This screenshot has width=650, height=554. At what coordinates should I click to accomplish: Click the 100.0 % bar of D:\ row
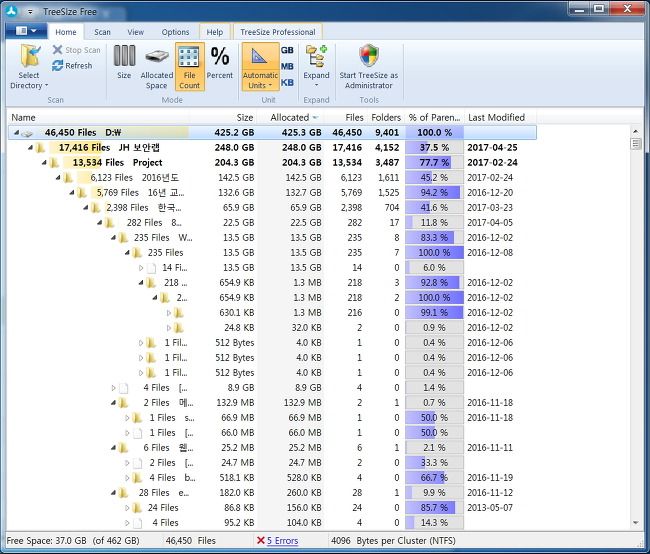coord(434,133)
